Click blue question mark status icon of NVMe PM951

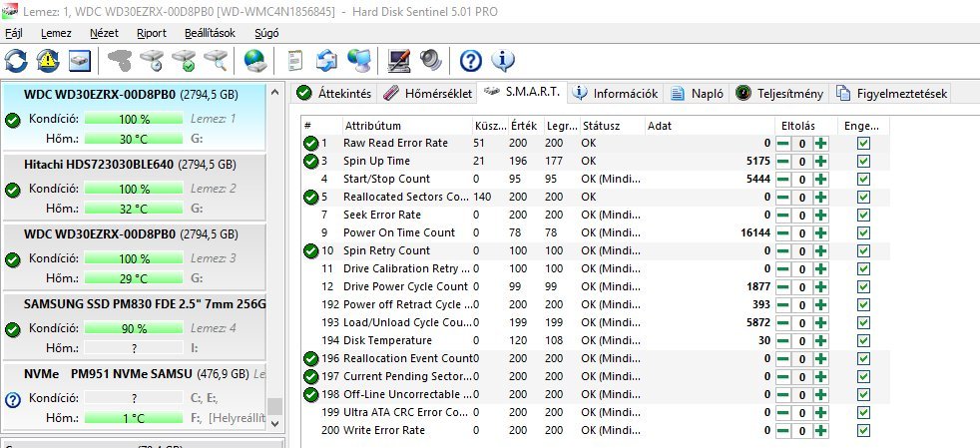coord(13,399)
